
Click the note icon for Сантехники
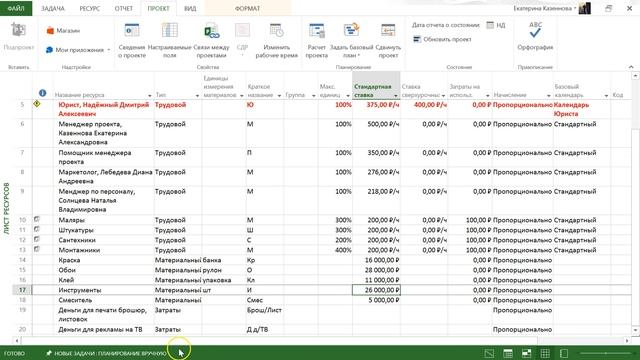pos(37,239)
